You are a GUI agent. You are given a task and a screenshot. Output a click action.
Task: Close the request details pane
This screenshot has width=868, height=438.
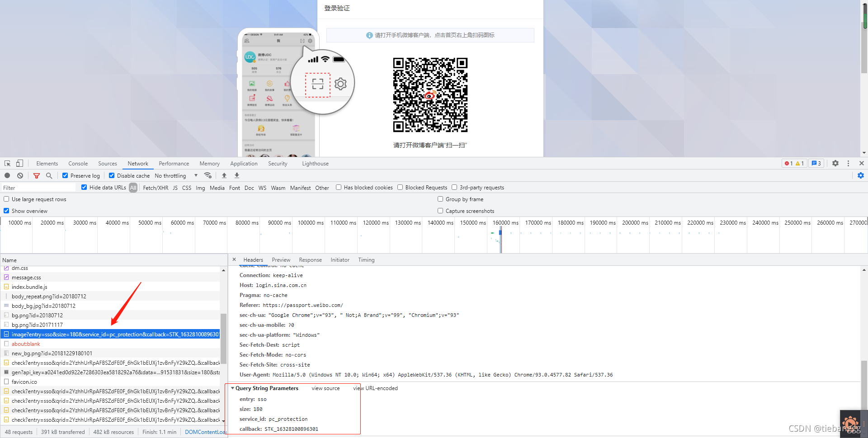(x=234, y=259)
